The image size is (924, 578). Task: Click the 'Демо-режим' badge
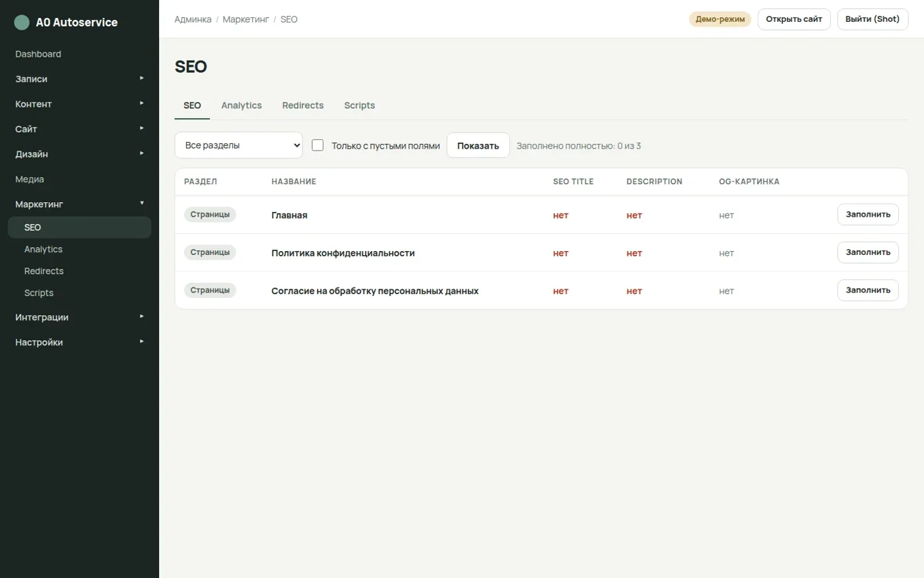(x=720, y=19)
